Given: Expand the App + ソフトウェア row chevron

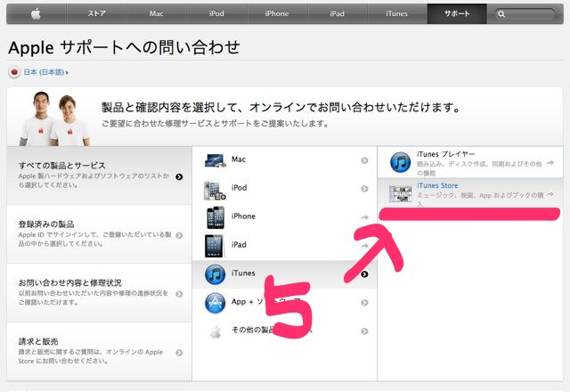Looking at the screenshot, I should click(364, 303).
